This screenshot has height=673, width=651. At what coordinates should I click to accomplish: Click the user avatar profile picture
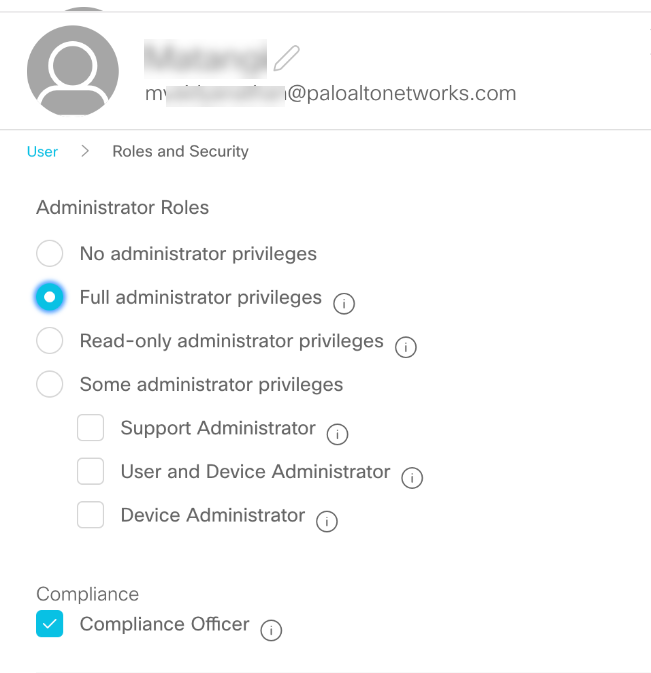[72, 70]
